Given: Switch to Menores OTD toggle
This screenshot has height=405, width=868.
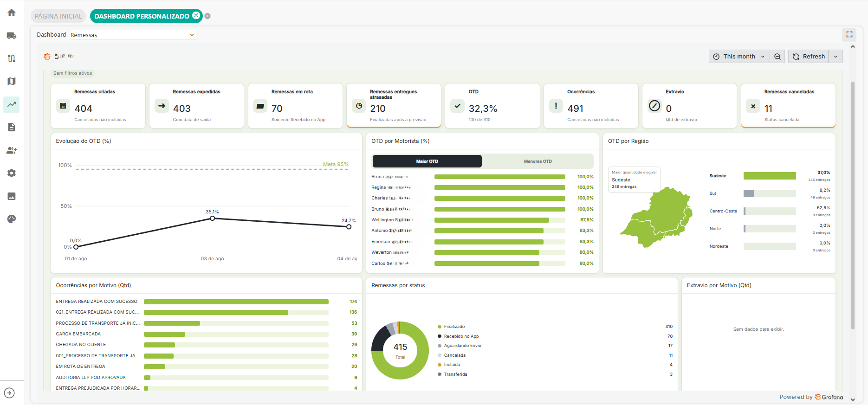Looking at the screenshot, I should pyautogui.click(x=538, y=161).
